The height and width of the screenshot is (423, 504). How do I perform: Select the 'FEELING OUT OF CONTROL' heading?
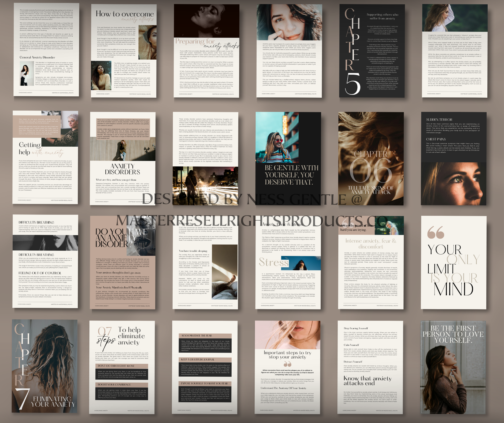(x=40, y=273)
